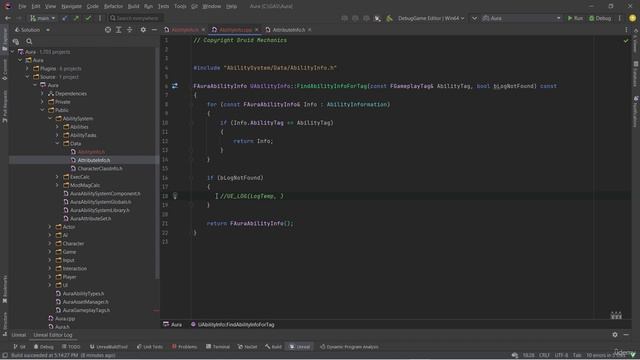Click the Aura breadcrumb

(x=173, y=324)
